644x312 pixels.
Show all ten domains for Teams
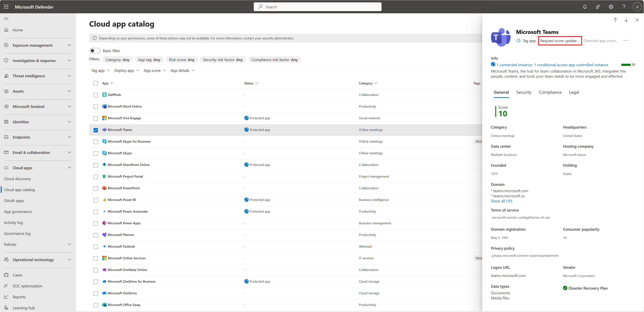(x=501, y=201)
